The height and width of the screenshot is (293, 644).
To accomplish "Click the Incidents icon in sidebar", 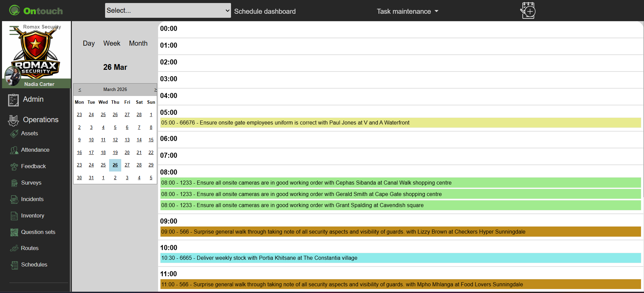I will tap(14, 199).
